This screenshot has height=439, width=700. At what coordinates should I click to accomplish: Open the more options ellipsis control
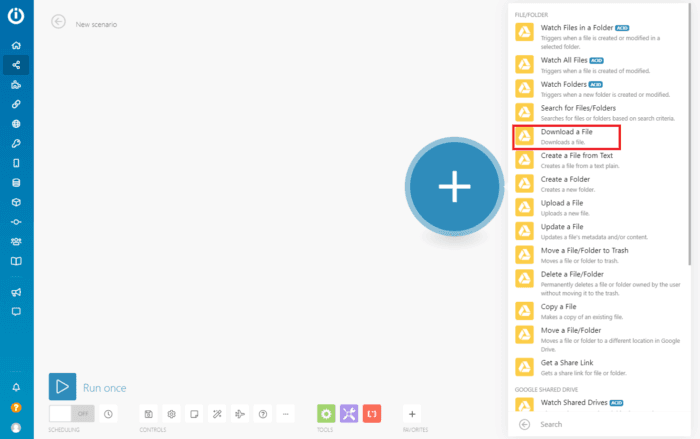tap(286, 414)
